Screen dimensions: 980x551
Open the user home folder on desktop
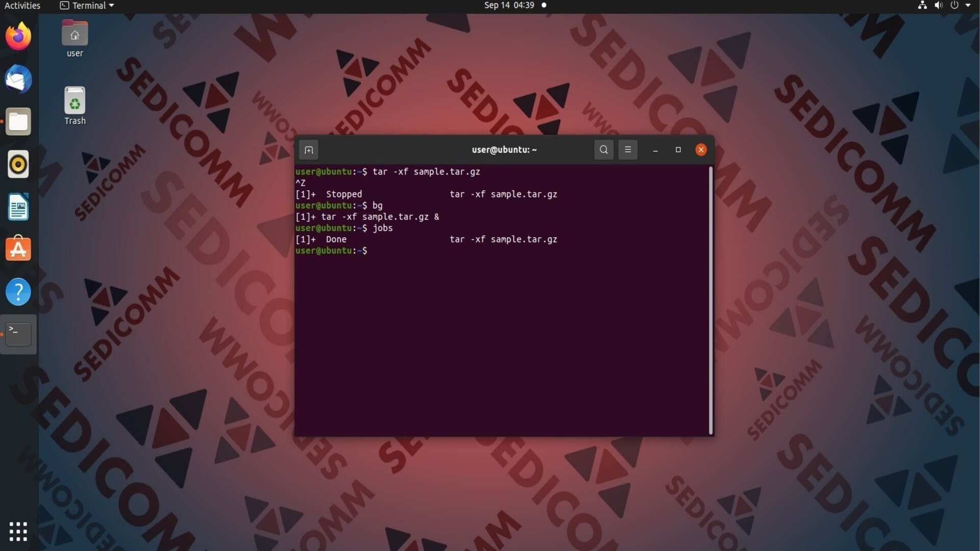(75, 39)
